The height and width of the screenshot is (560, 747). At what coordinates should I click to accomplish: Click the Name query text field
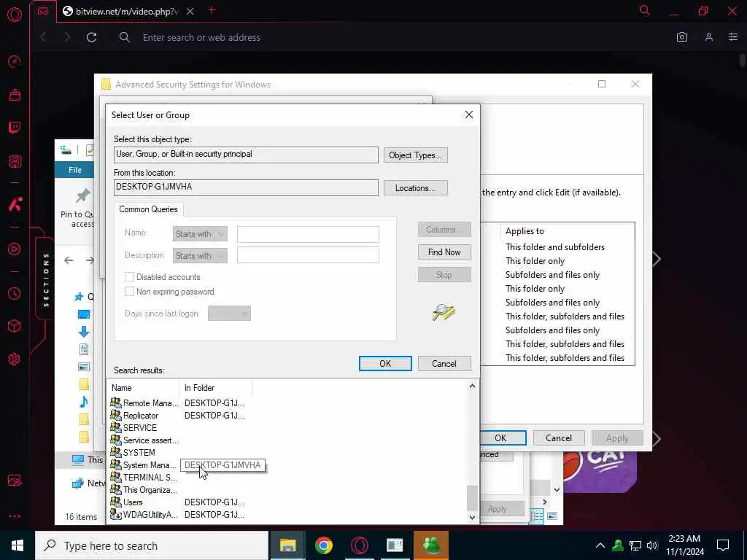(x=309, y=234)
